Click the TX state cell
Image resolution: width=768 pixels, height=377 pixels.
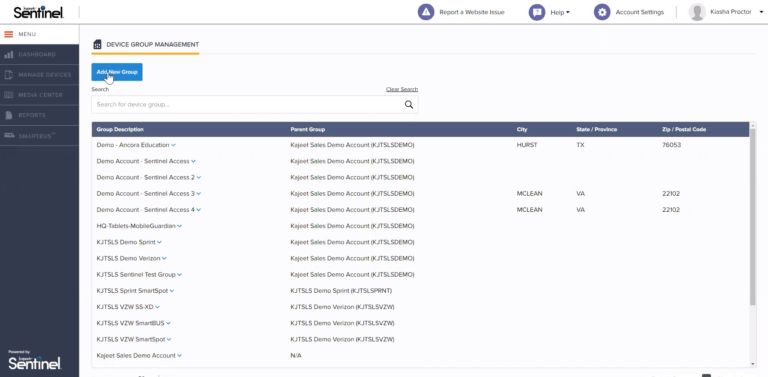pyautogui.click(x=580, y=145)
